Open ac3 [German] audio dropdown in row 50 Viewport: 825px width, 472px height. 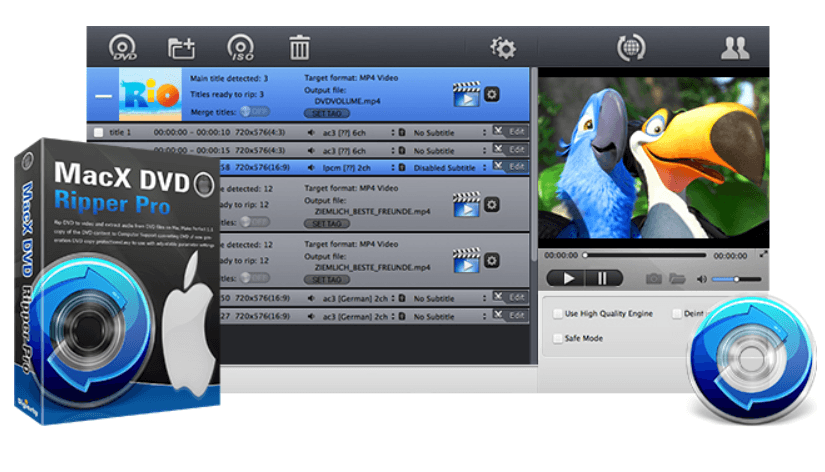pyautogui.click(x=393, y=298)
